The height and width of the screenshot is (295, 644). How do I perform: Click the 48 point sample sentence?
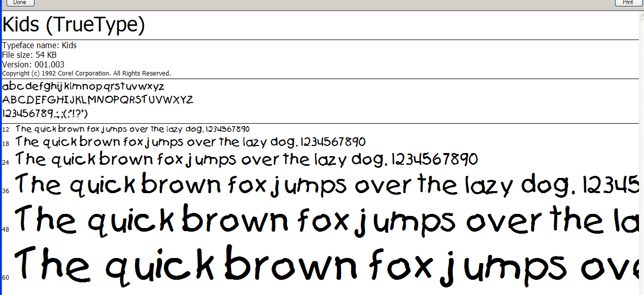325,220
